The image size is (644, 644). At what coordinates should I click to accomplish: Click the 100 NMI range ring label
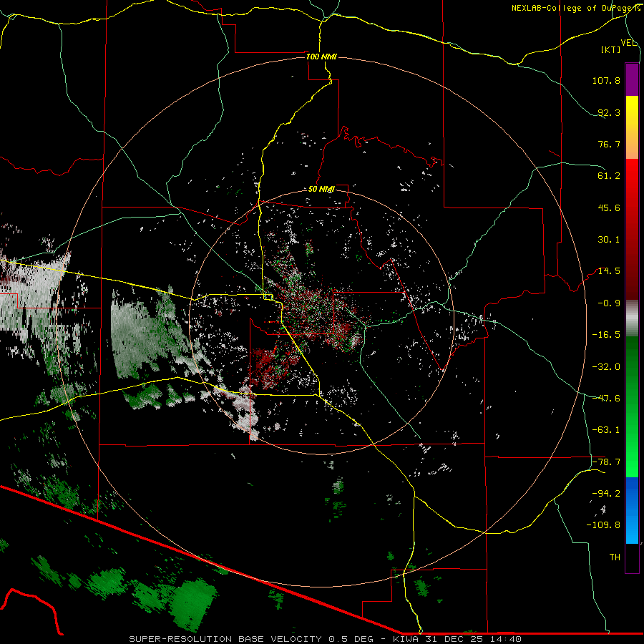(x=321, y=57)
